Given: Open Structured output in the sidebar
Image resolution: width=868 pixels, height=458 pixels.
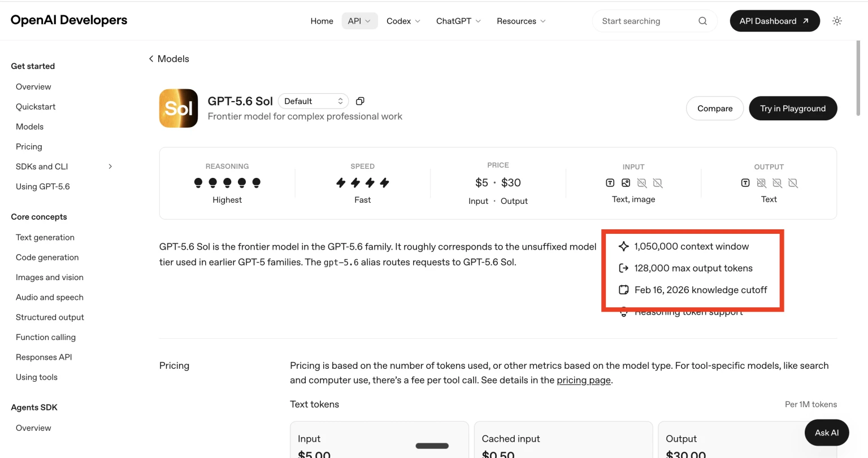Looking at the screenshot, I should pyautogui.click(x=50, y=317).
